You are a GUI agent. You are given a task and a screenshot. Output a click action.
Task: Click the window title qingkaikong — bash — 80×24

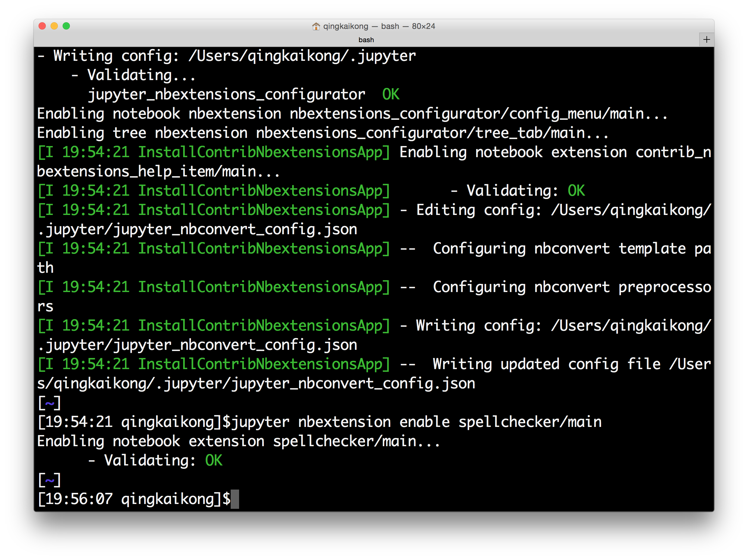(x=379, y=26)
